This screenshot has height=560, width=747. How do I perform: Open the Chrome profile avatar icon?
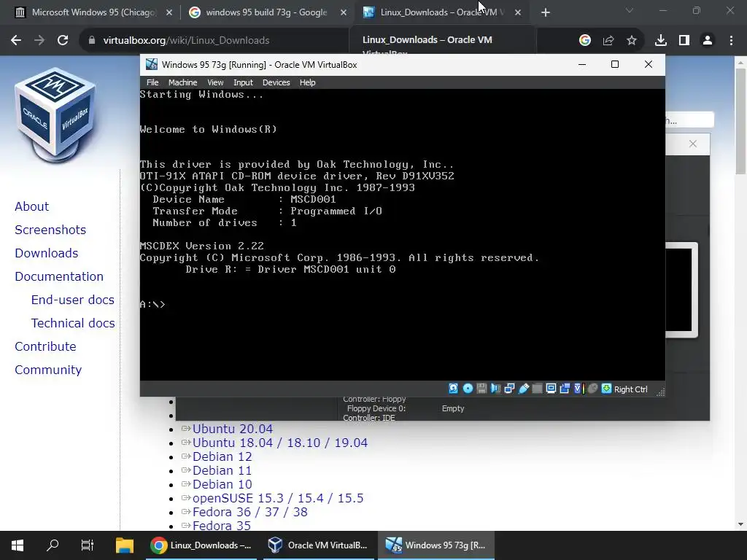(x=708, y=41)
